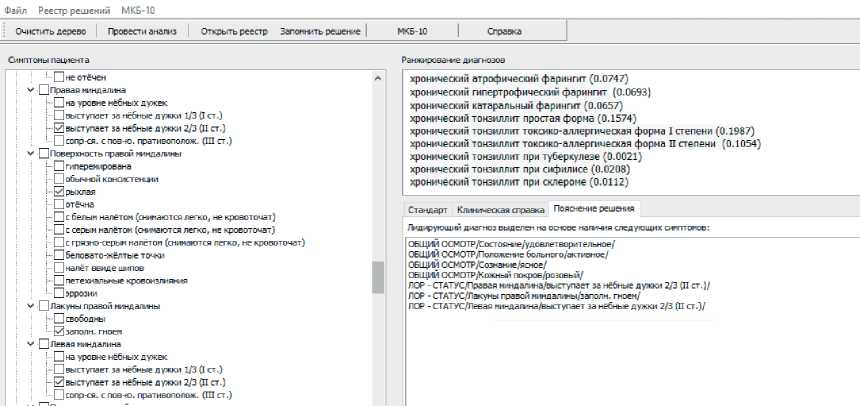Viewport: 860px width, 406px height.
Task: Uncheck left tonsil выступает 2/3 (II ст.)
Action: 59,382
